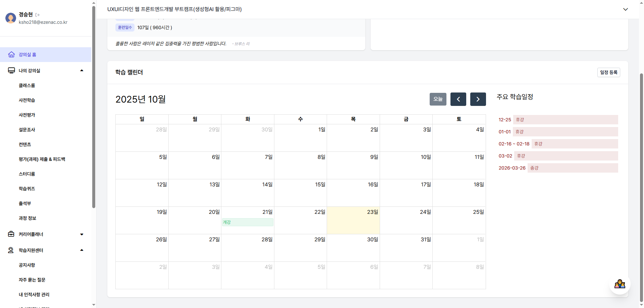Image resolution: width=644 pixels, height=308 pixels.
Task: Go to next month in calendar
Action: tap(478, 99)
